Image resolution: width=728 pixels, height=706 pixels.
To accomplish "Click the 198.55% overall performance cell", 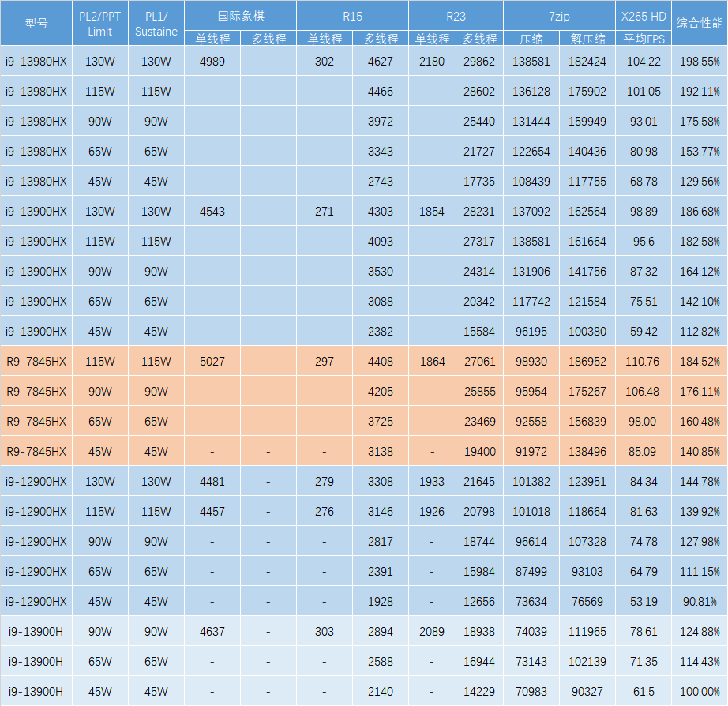I will coord(700,61).
